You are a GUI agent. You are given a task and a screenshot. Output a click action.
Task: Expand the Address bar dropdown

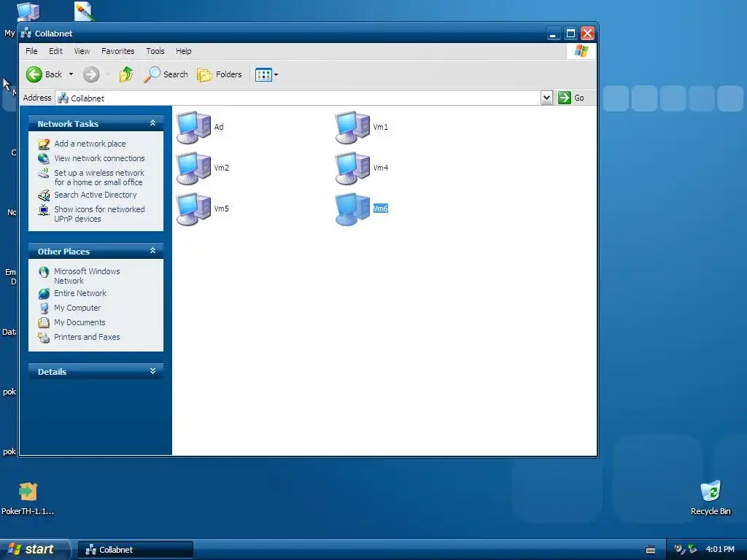pyautogui.click(x=546, y=98)
